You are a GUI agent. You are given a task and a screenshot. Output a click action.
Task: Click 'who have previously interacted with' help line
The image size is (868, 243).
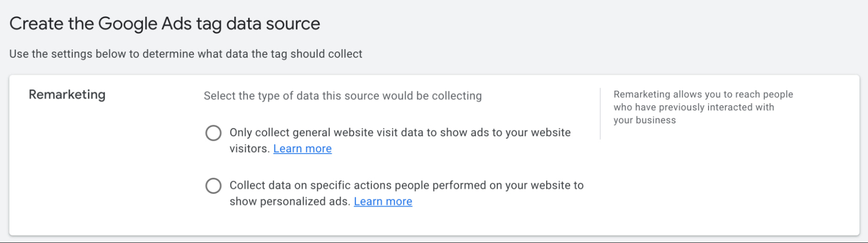693,107
